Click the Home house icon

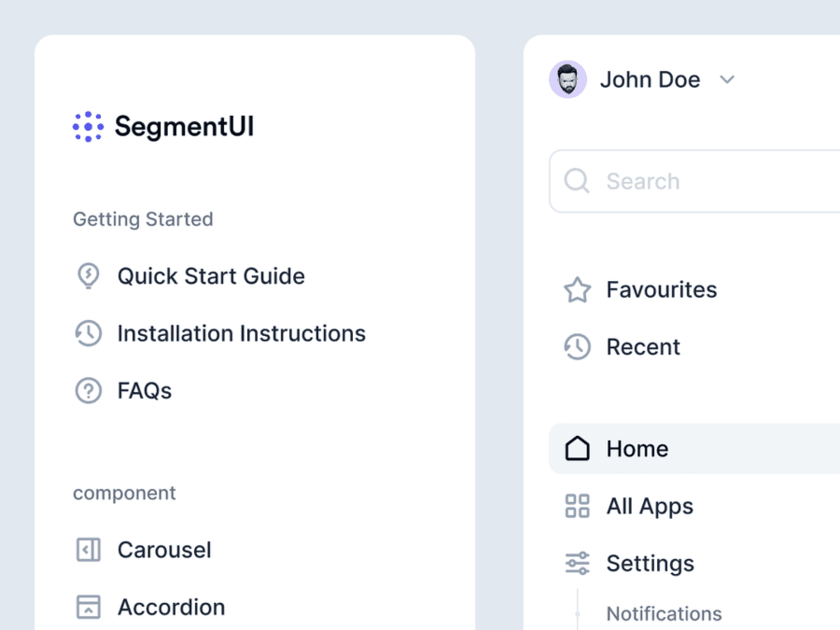(578, 449)
